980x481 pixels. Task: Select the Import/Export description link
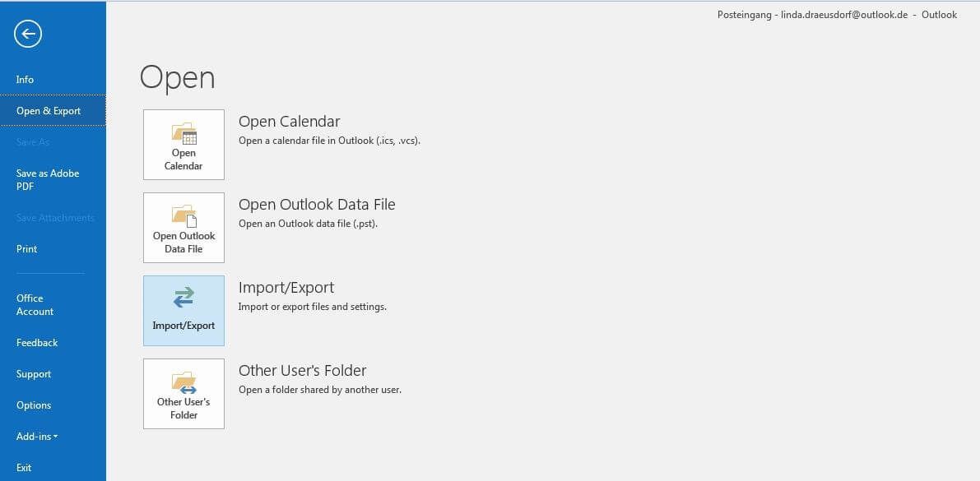[314, 306]
